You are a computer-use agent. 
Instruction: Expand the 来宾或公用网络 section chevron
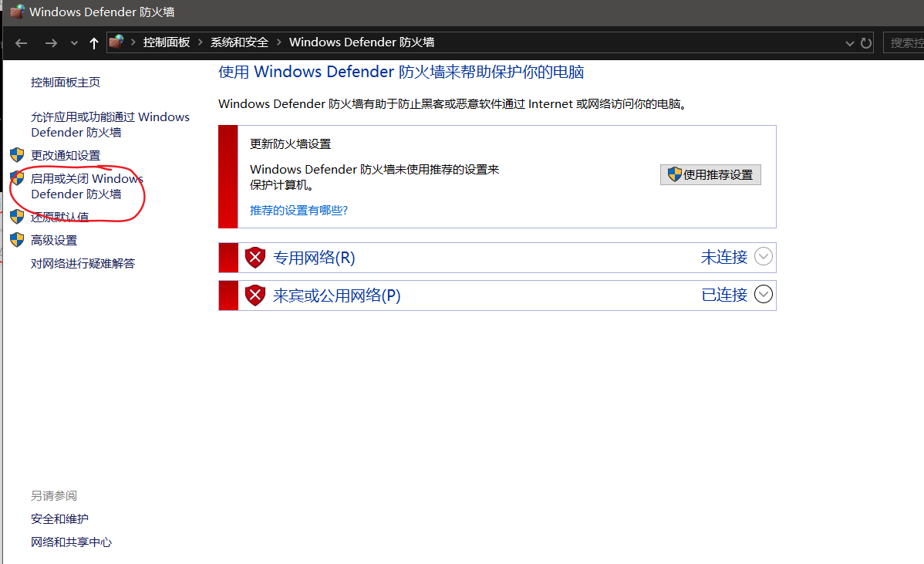(763, 294)
